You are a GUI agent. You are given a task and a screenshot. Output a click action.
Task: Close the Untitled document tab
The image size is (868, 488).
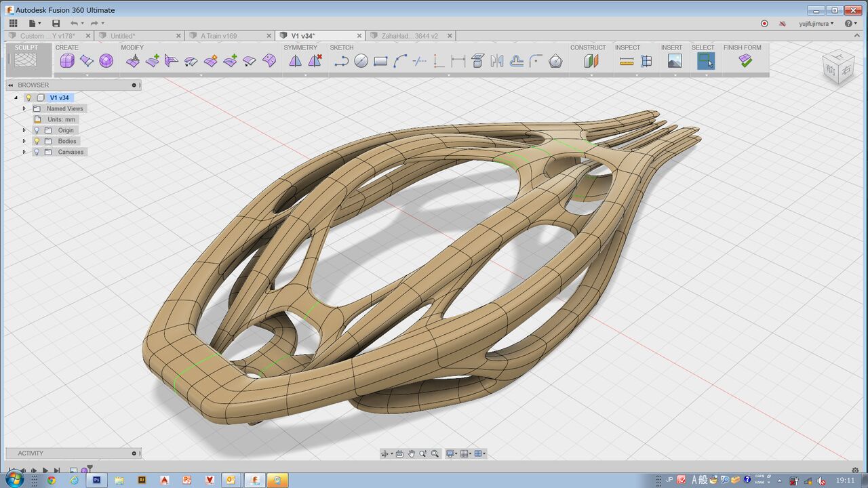(x=179, y=36)
